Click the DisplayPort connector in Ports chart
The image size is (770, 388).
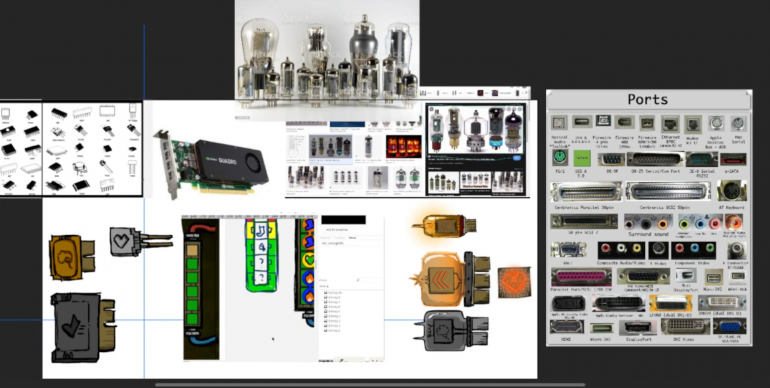point(637,327)
